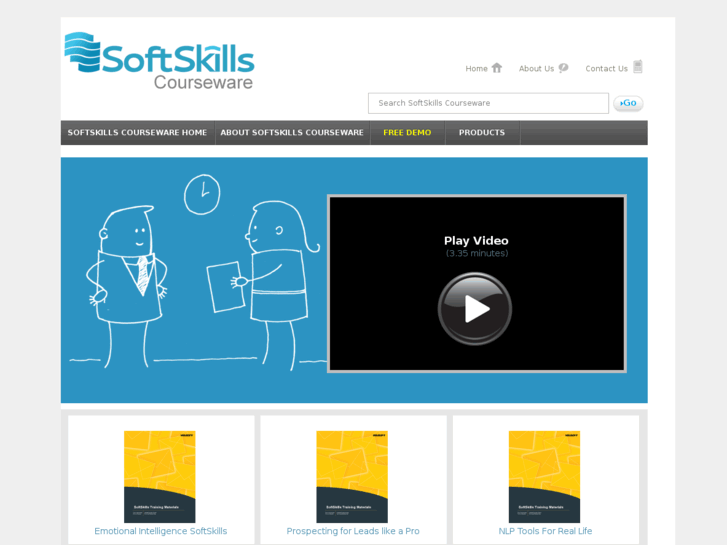727x545 pixels.
Task: Click the SoftSkills Courseware logo
Action: [159, 61]
